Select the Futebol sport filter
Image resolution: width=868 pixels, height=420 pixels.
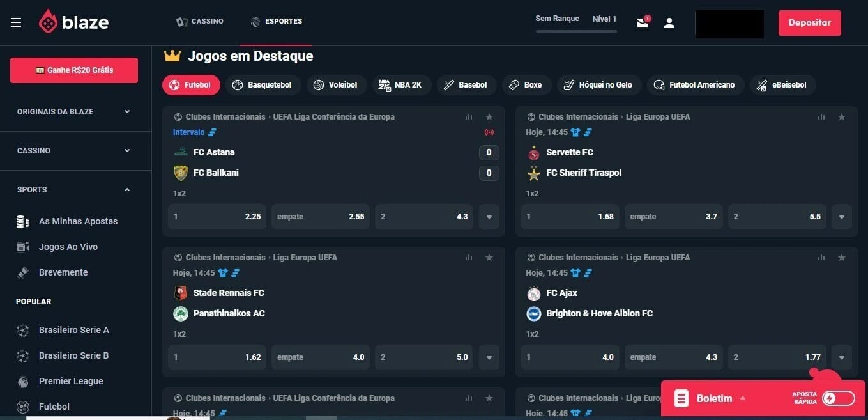(x=191, y=85)
